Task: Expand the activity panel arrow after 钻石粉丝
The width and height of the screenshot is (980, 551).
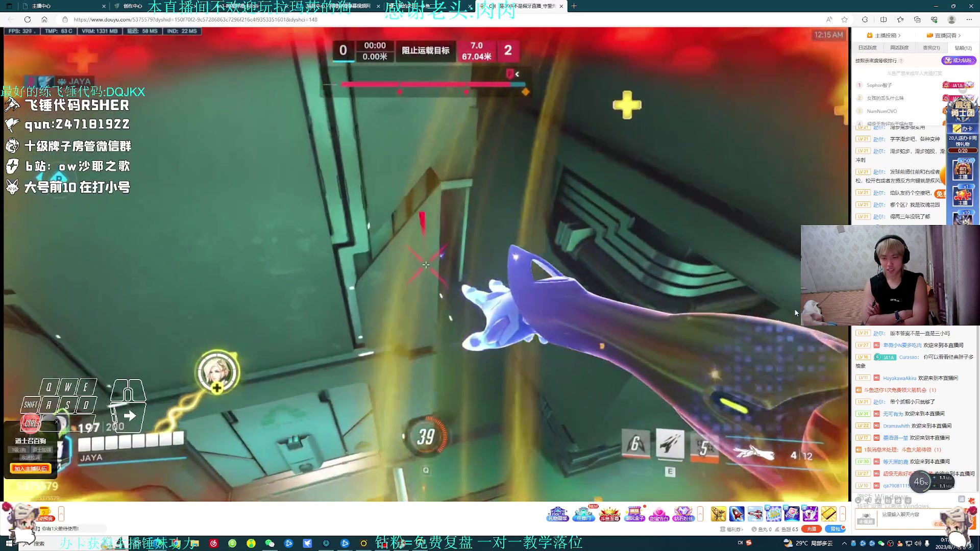Action: pyautogui.click(x=700, y=514)
